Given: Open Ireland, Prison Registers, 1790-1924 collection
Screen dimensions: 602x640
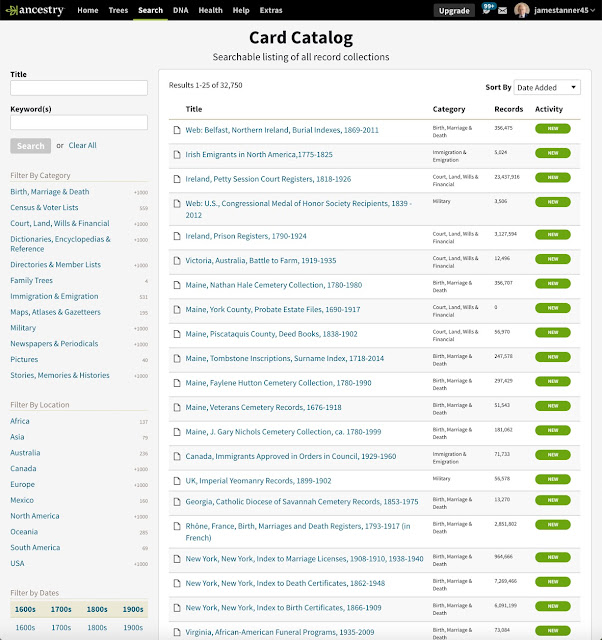Looking at the screenshot, I should (x=246, y=236).
